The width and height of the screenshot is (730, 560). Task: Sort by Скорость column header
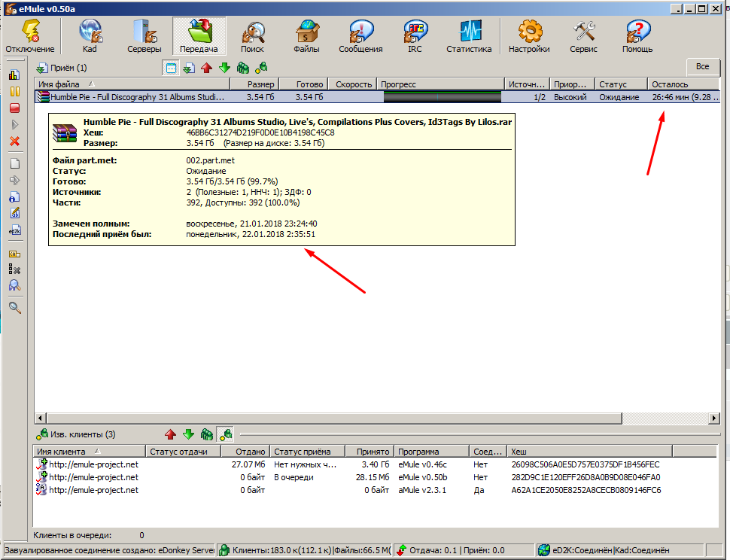(352, 84)
